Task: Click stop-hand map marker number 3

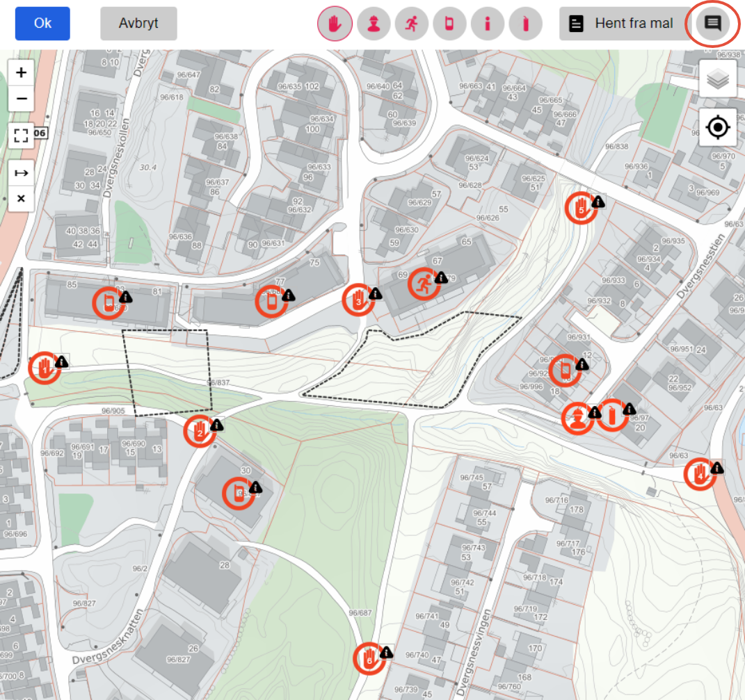Action: pyautogui.click(x=358, y=300)
